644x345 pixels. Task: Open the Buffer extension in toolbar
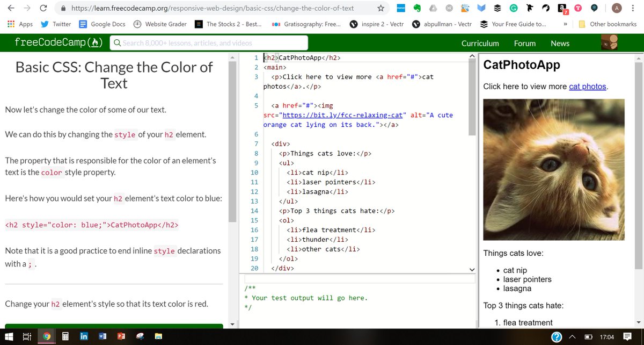(497, 9)
